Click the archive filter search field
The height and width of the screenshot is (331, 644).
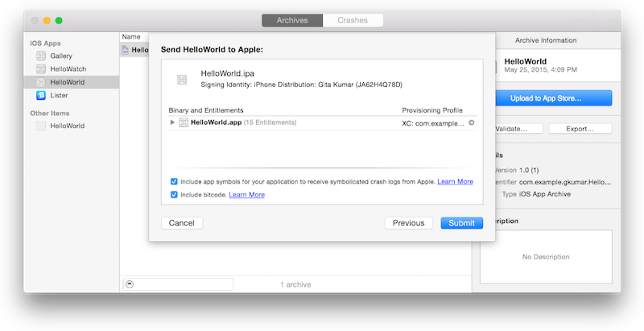click(178, 284)
